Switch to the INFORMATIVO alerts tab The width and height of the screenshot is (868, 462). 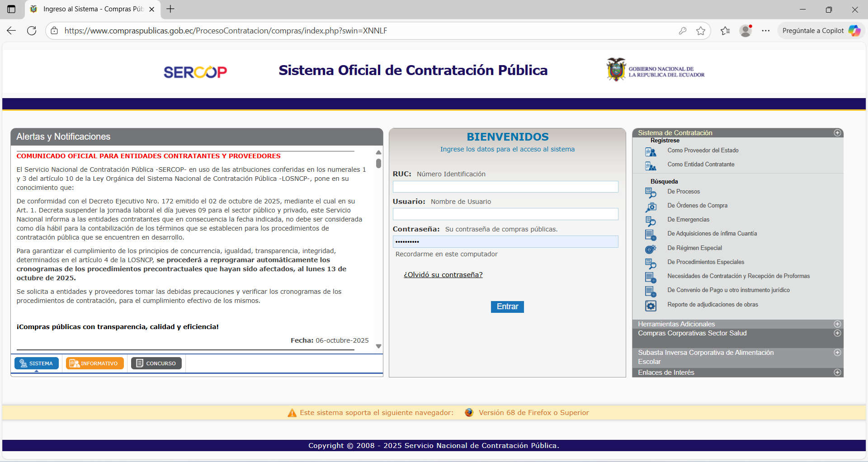pos(94,363)
